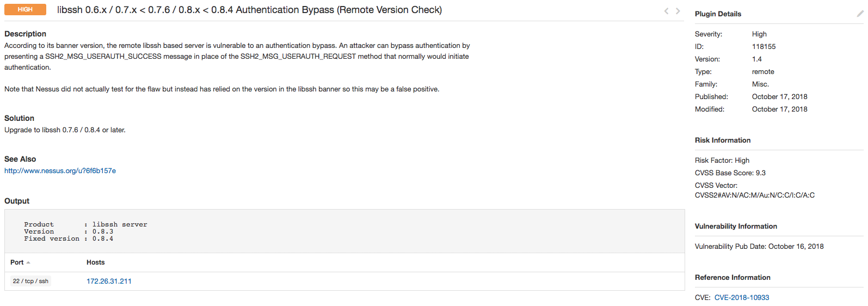Click the Risk Information section heading
868x306 pixels.
tap(723, 140)
